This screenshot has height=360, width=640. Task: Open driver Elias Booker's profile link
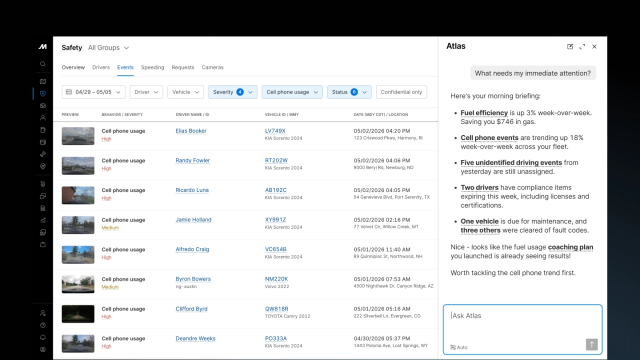(x=191, y=131)
